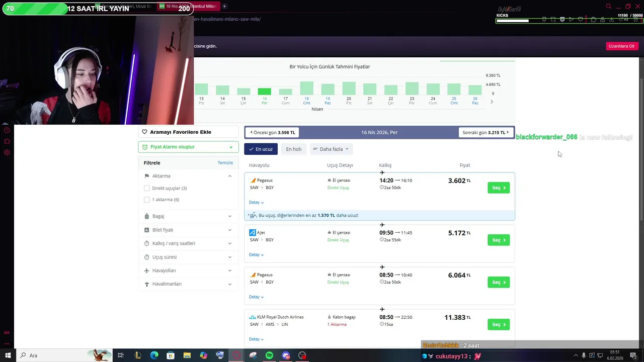Click the Opera GX taskbar icon
Image resolution: width=644 pixels, height=362 pixels.
click(x=236, y=355)
